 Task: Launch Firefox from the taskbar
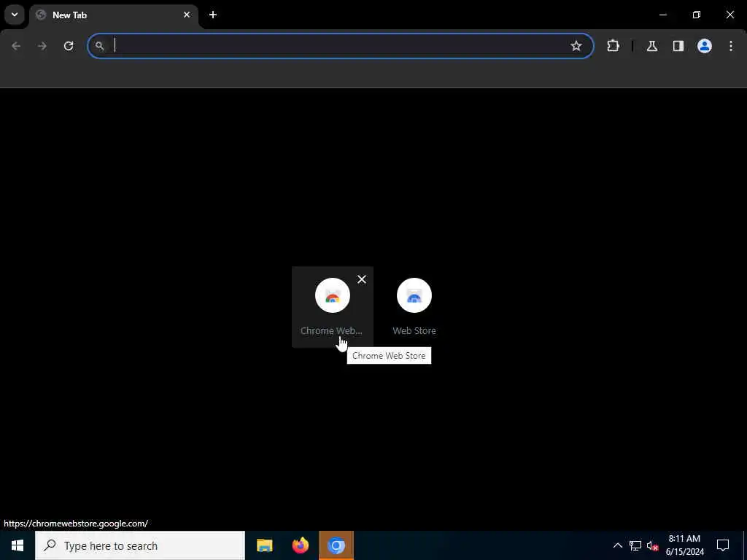coord(300,545)
